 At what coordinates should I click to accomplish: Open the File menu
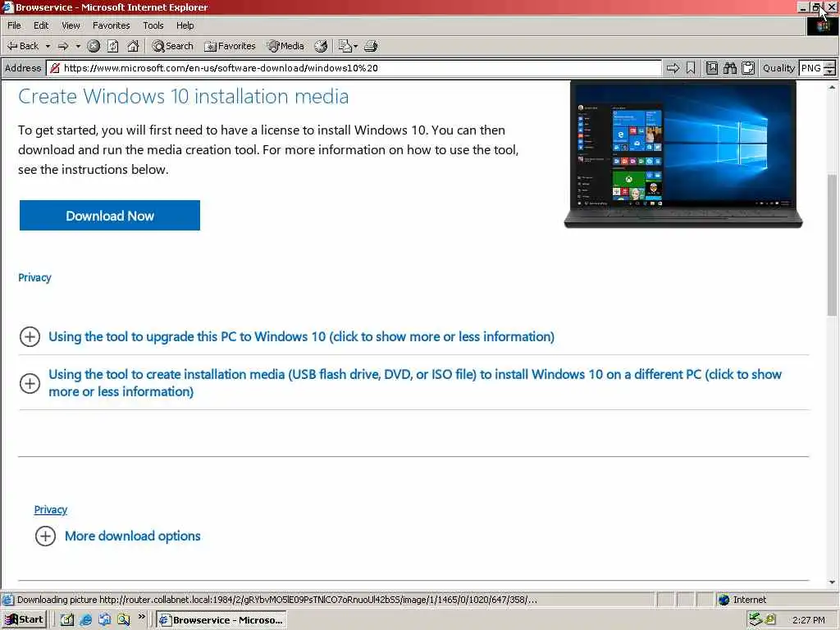click(x=15, y=25)
